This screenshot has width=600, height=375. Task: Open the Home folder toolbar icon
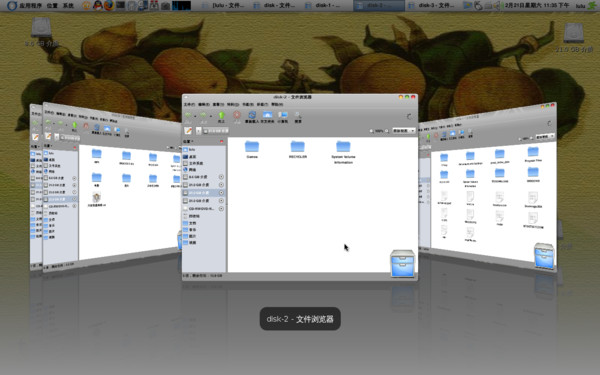267,115
